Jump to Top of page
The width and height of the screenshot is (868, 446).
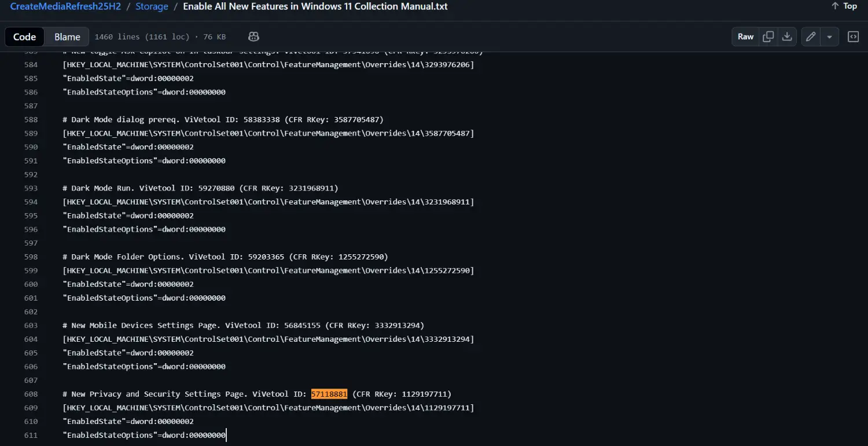(844, 6)
